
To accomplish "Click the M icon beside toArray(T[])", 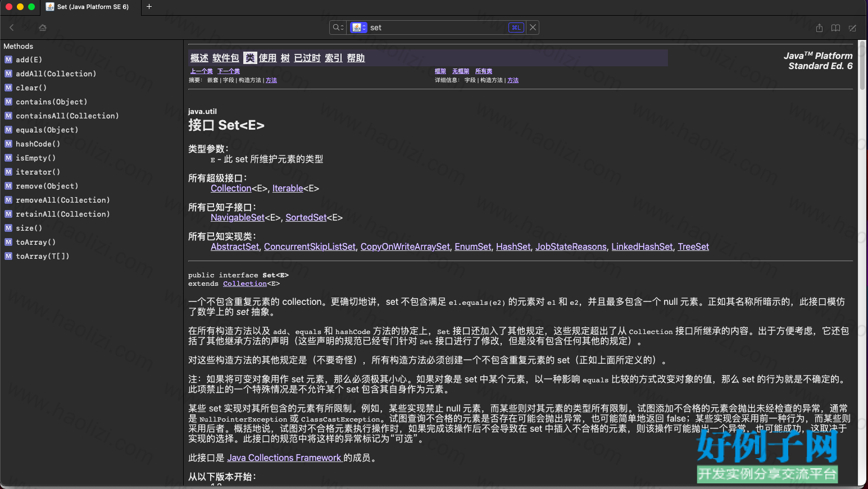I will pos(8,256).
